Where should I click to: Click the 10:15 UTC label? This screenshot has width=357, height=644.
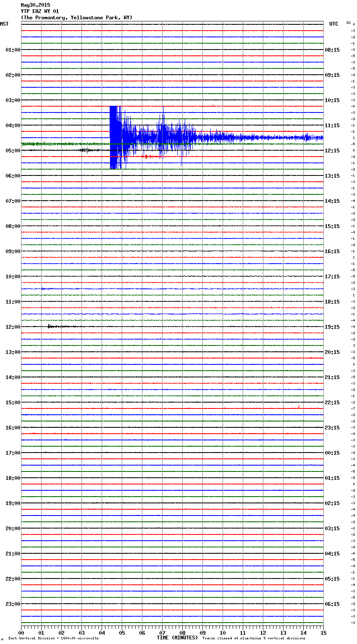pos(332,100)
